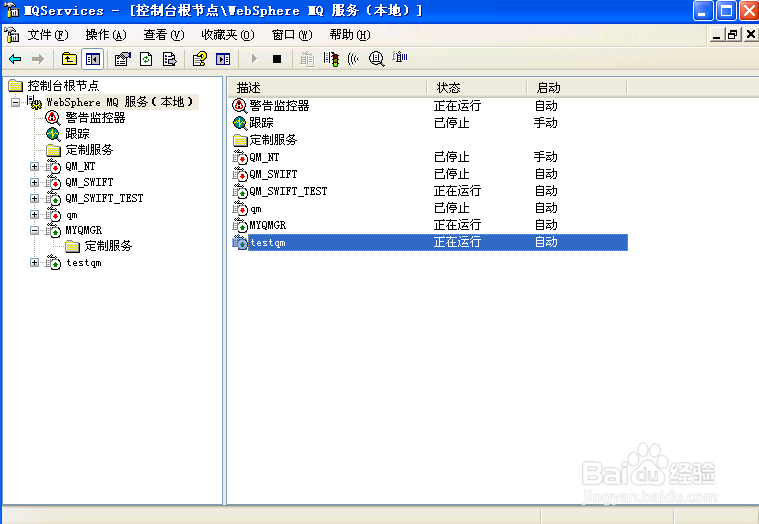The height and width of the screenshot is (524, 759).
Task: Open the 文件(F) menu
Action: (x=48, y=35)
